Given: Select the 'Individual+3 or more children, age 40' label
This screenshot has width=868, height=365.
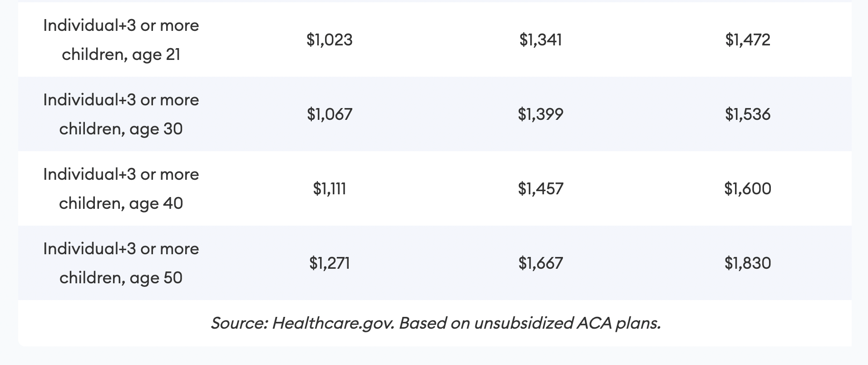Looking at the screenshot, I should tap(121, 188).
